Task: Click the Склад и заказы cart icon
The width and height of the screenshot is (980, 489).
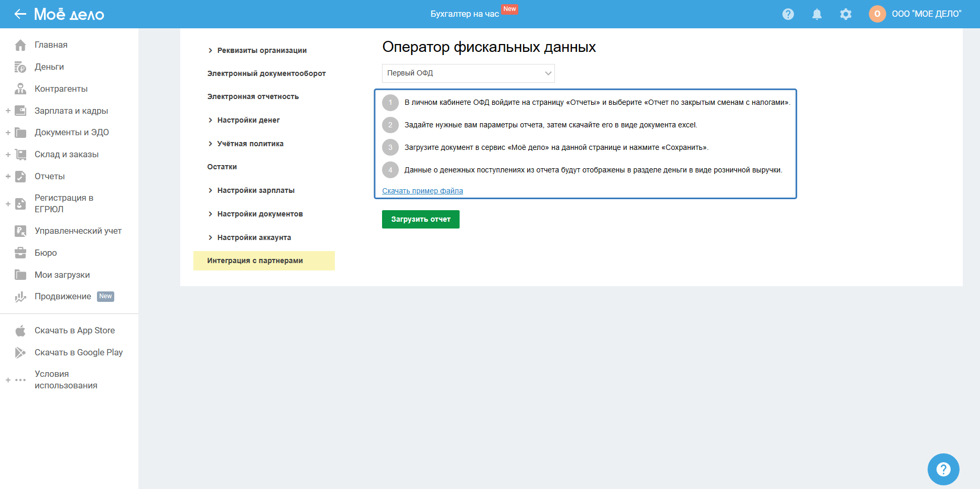Action: [x=20, y=155]
